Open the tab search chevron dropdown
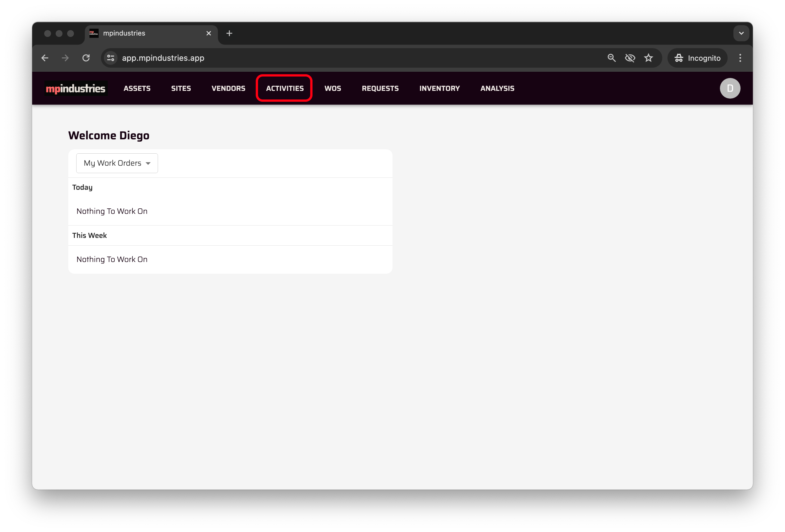Image resolution: width=785 pixels, height=532 pixels. pyautogui.click(x=741, y=34)
